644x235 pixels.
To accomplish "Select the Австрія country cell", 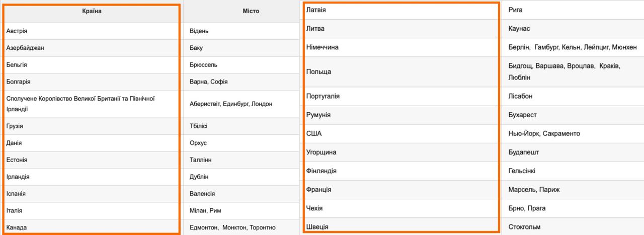I will tap(17, 31).
